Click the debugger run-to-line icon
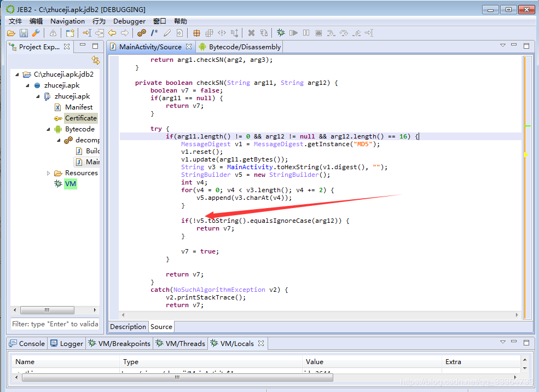The height and width of the screenshot is (392, 539). [369, 33]
